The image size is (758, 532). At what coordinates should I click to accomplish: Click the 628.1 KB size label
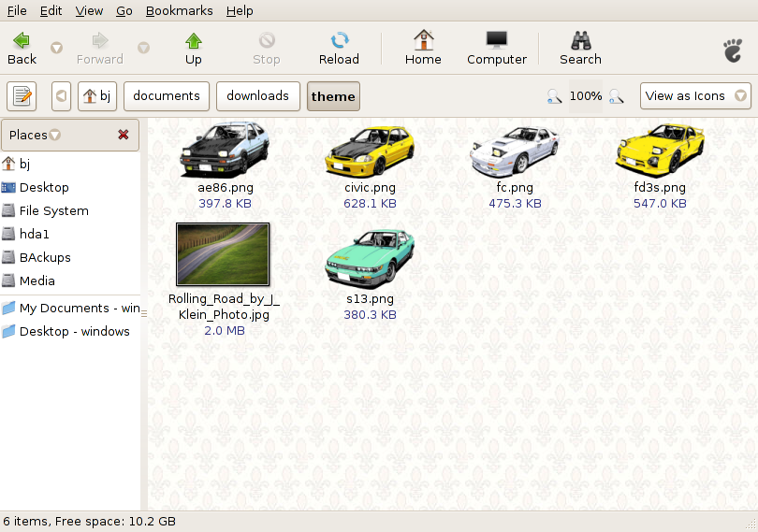click(x=371, y=204)
